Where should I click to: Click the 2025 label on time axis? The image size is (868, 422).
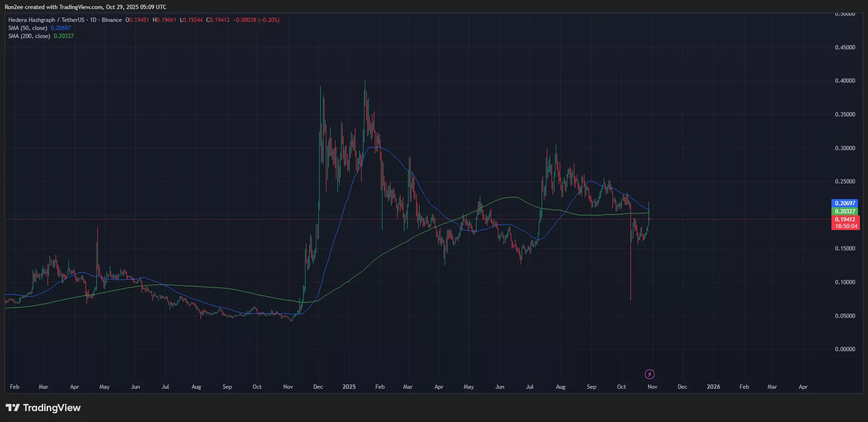[x=349, y=387]
